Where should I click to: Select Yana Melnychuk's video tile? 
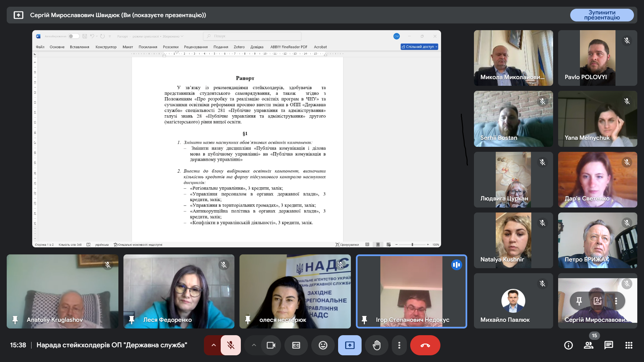(x=597, y=119)
